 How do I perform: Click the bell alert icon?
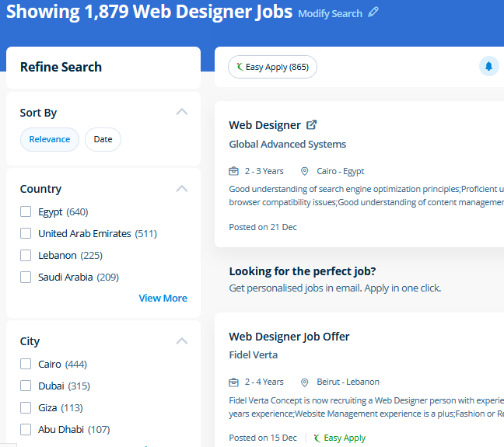click(488, 67)
